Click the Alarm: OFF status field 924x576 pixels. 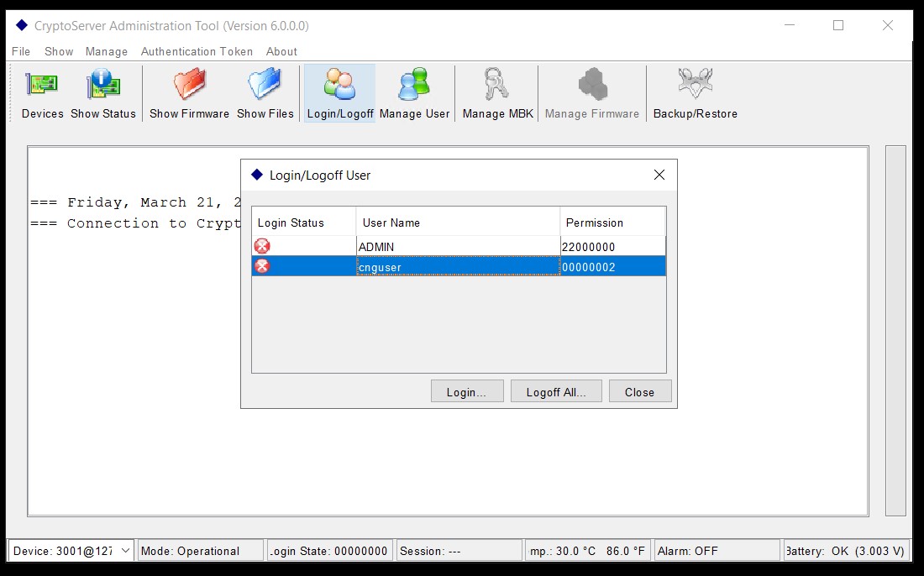[716, 551]
